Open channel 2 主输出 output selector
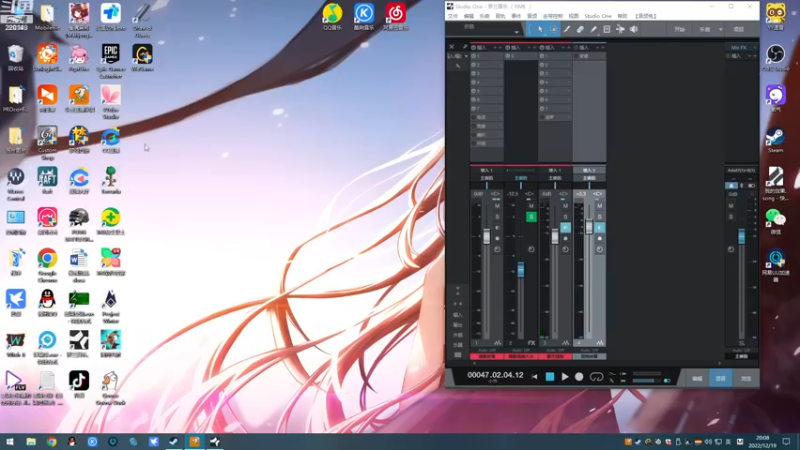The height and width of the screenshot is (450, 800). pyautogui.click(x=521, y=178)
